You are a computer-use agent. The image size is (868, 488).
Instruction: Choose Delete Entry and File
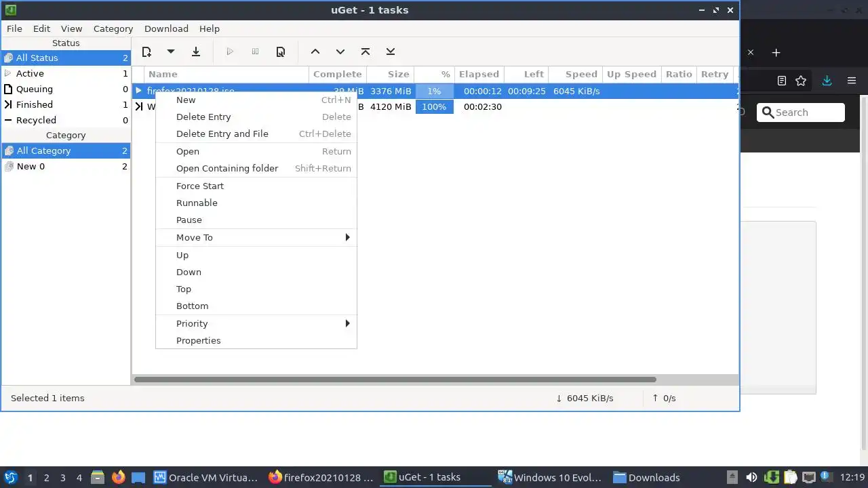pos(256,134)
